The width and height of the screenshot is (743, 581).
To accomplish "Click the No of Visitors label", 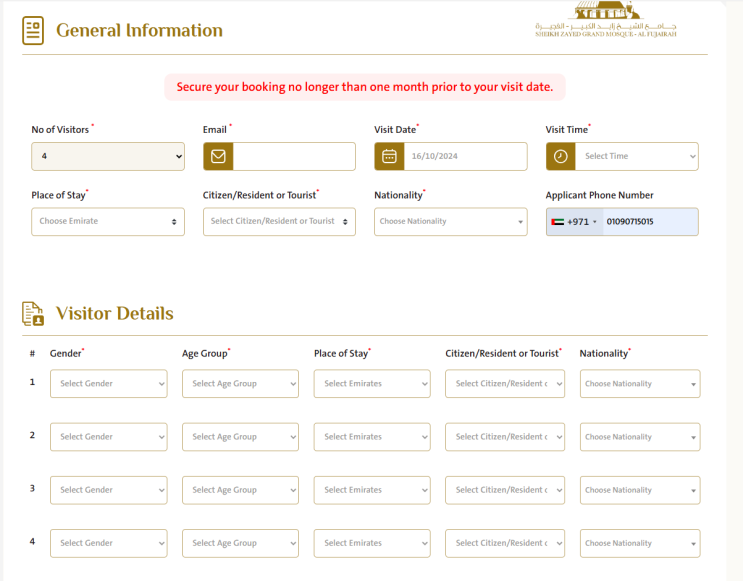I will point(60,130).
